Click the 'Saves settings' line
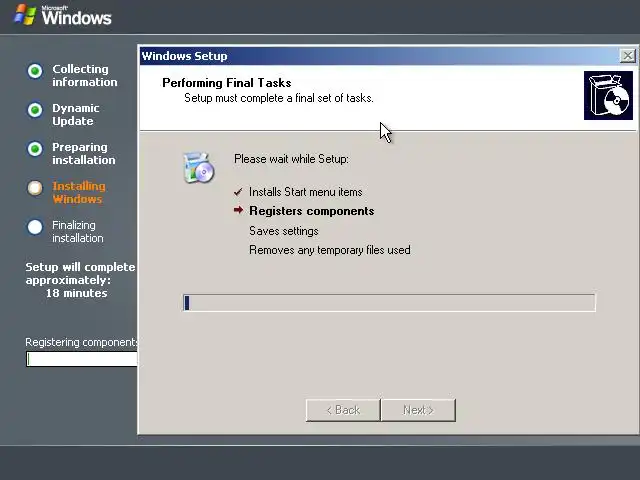640x480 pixels. [x=284, y=231]
